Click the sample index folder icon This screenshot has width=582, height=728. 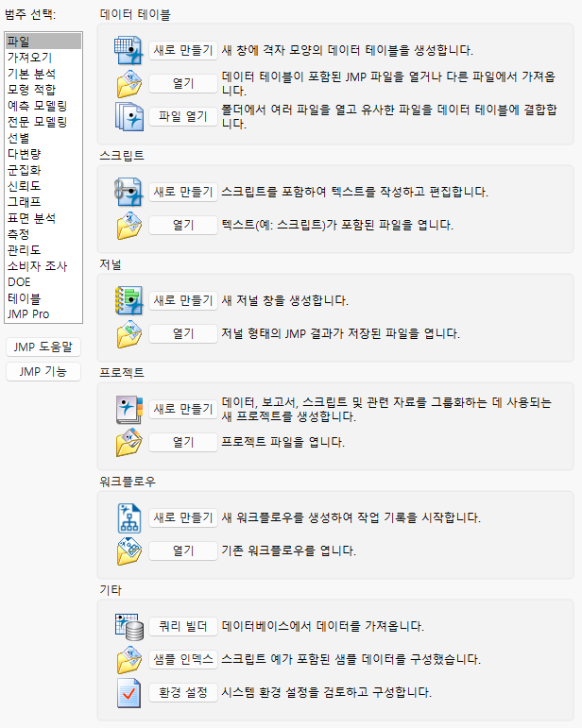coord(128,660)
